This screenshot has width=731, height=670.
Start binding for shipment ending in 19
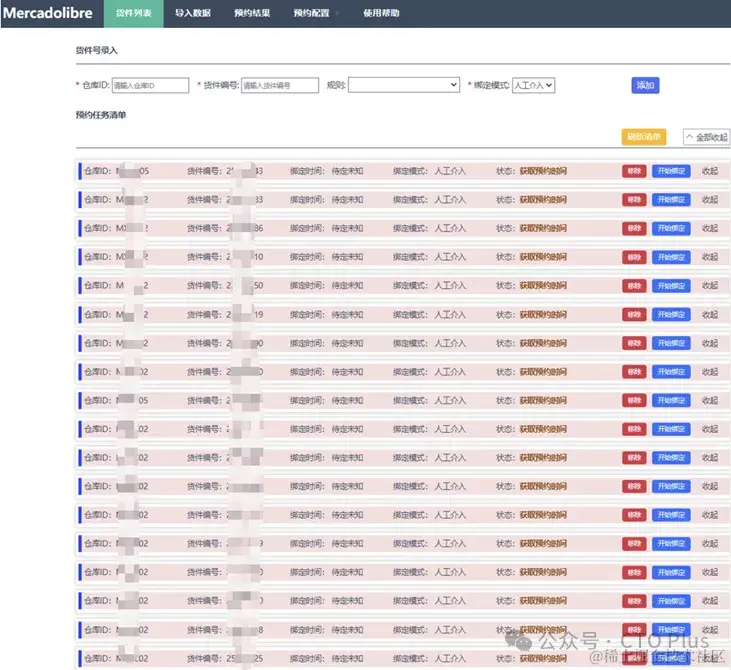tap(671, 315)
